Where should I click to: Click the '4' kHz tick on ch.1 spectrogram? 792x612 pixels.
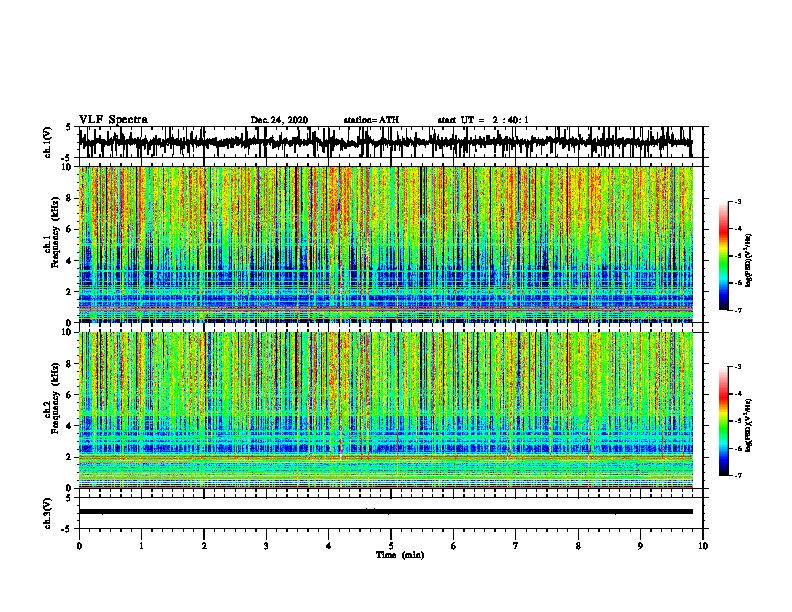click(70, 261)
